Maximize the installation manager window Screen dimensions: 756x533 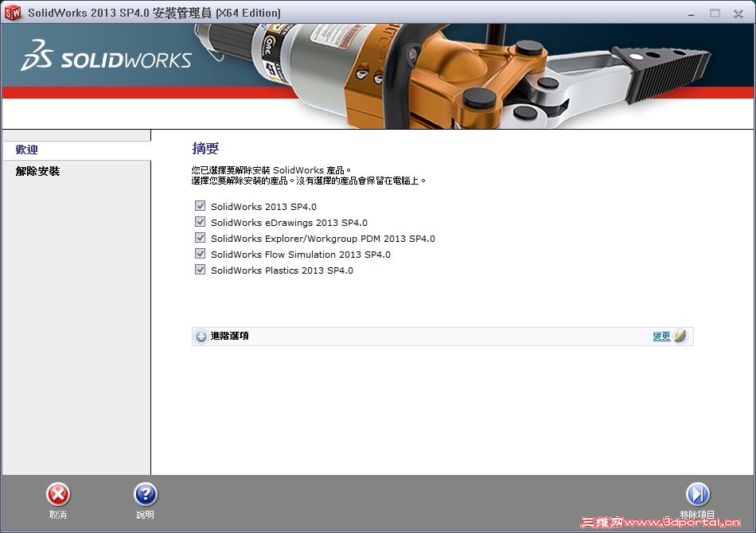(x=715, y=14)
